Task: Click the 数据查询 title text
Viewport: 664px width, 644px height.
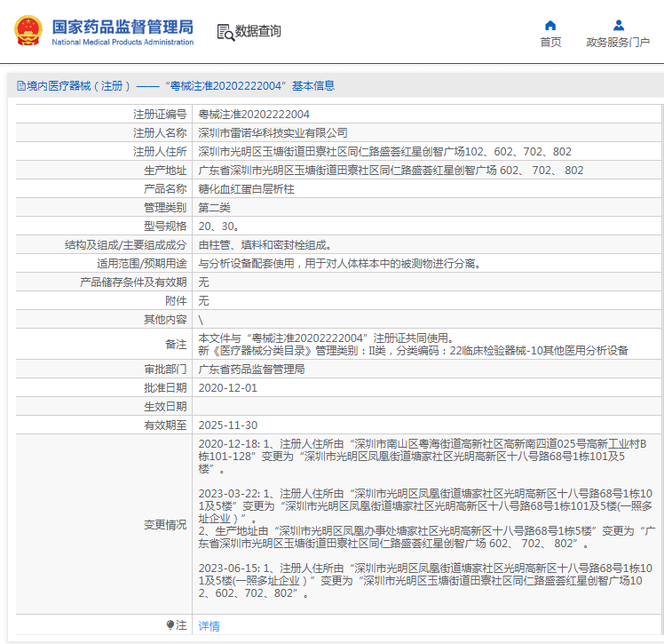Action: (x=258, y=31)
